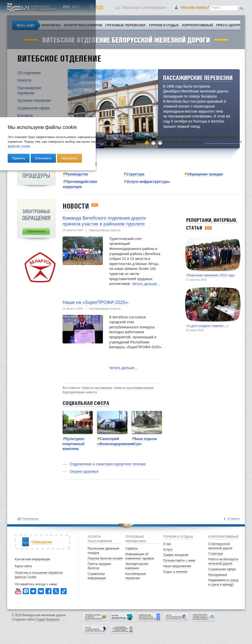Click the assistant icon next to 'Чем вам помочь?'
The image size is (252, 644).
point(176,7)
